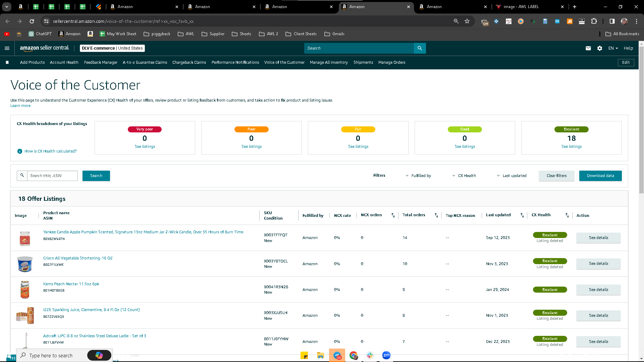Click the Clear filters button
The image size is (644, 362).
tap(556, 176)
